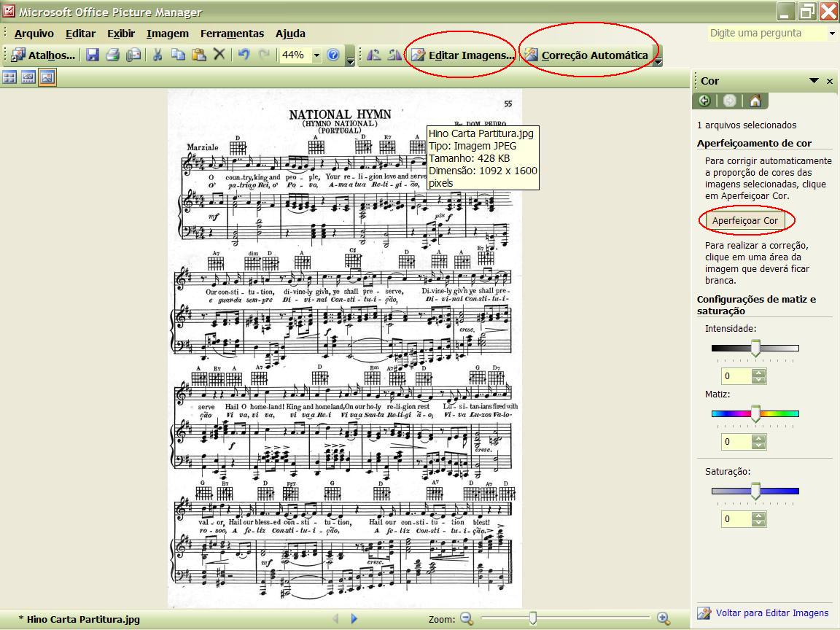
Task: Open task pane home icon
Action: (x=755, y=100)
